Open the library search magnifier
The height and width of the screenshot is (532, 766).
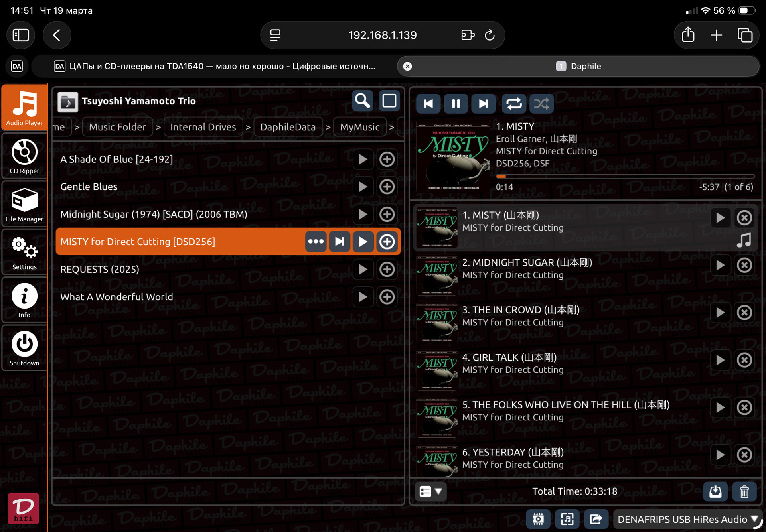point(362,101)
